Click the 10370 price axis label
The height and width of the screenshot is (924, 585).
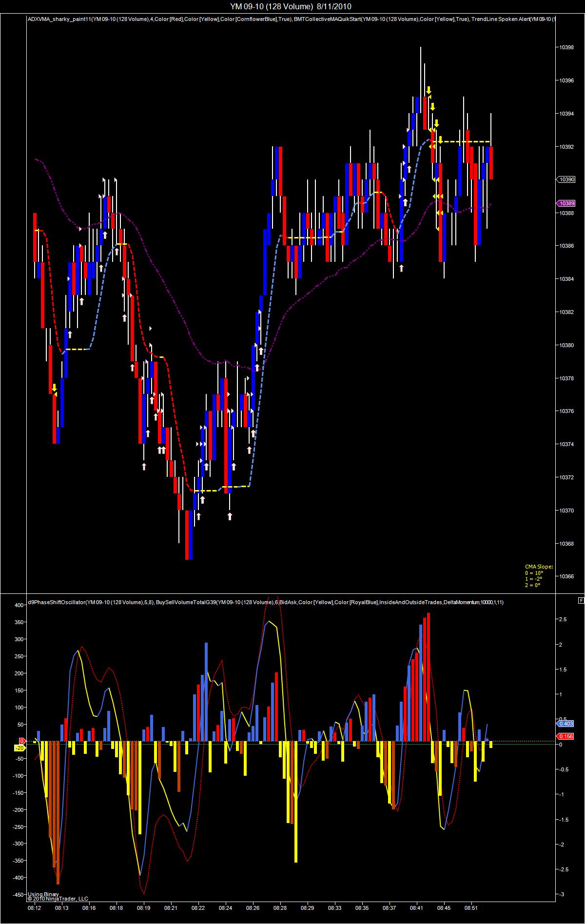(566, 511)
